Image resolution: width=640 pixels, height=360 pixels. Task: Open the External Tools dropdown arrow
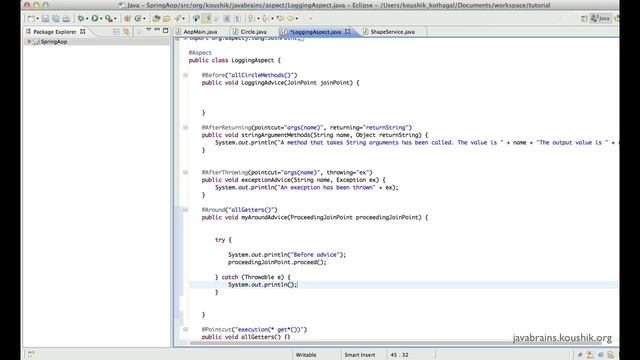[115, 19]
